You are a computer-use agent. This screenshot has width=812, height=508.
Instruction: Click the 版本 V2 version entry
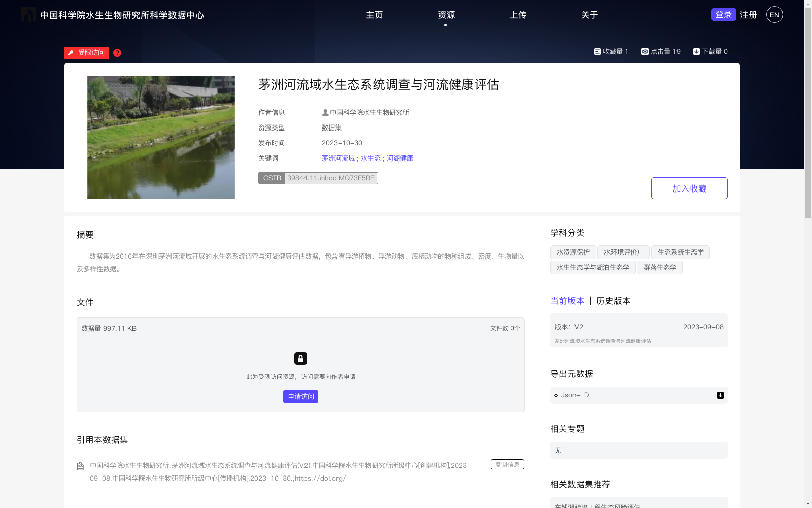639,331
